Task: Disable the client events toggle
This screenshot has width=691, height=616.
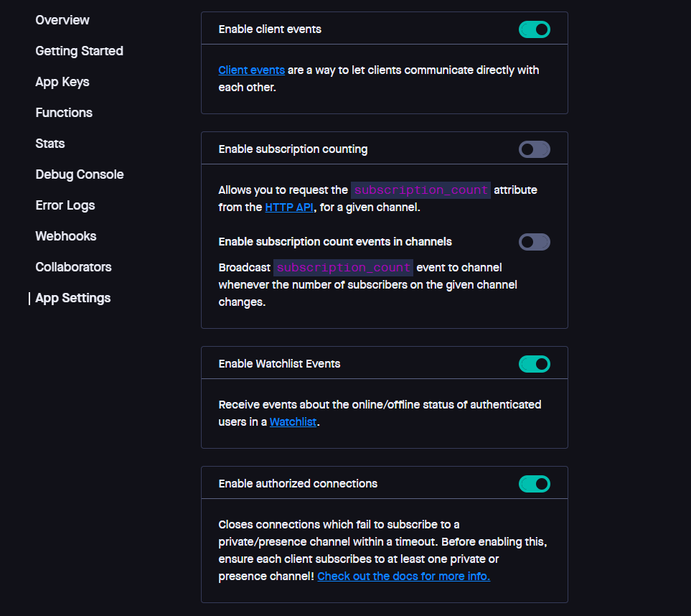Action: point(534,29)
